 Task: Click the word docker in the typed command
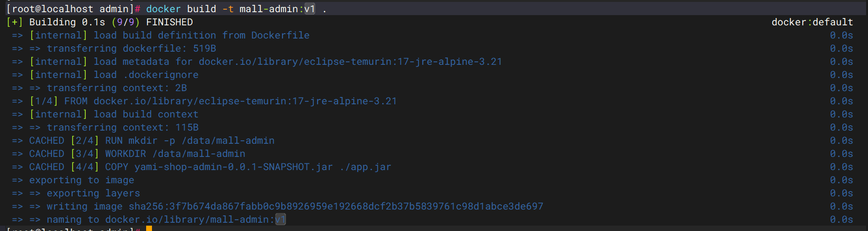(x=164, y=9)
